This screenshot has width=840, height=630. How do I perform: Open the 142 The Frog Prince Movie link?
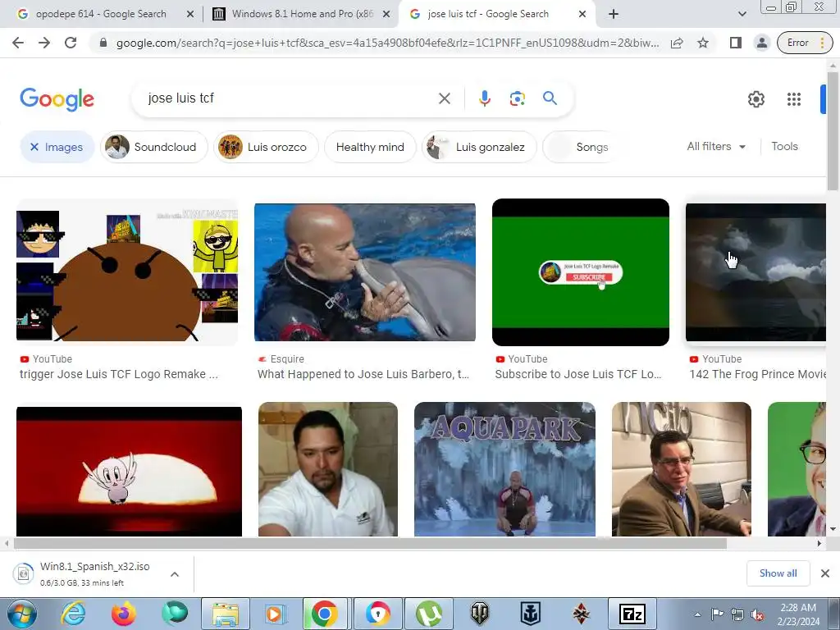757,374
